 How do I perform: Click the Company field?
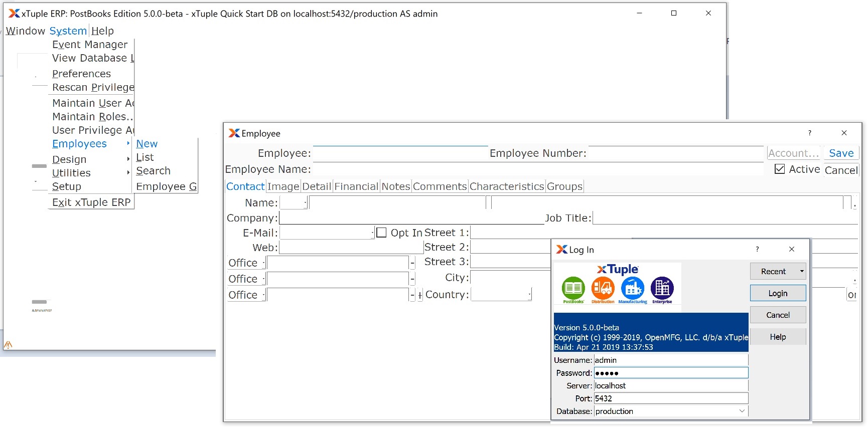pyautogui.click(x=411, y=218)
